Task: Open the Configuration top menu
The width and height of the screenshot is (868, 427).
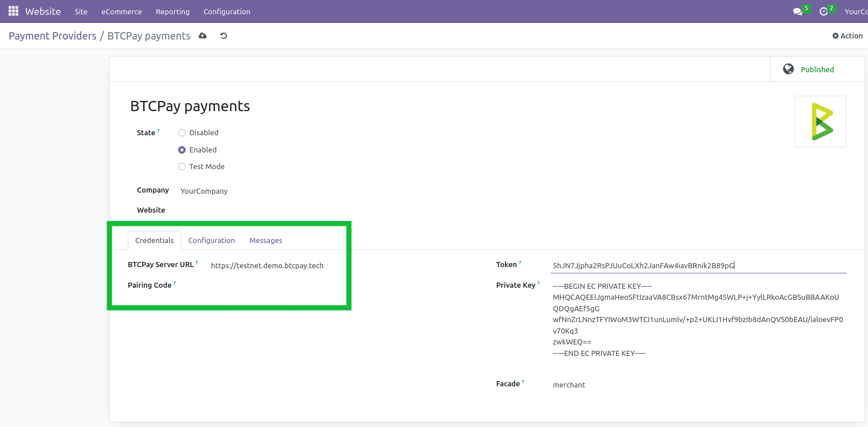Action: 227,11
